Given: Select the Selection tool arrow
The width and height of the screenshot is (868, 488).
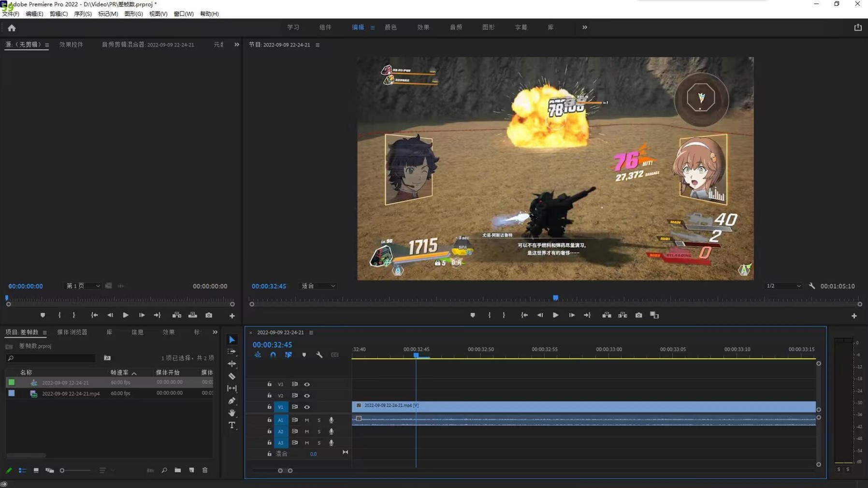Looking at the screenshot, I should click(232, 340).
